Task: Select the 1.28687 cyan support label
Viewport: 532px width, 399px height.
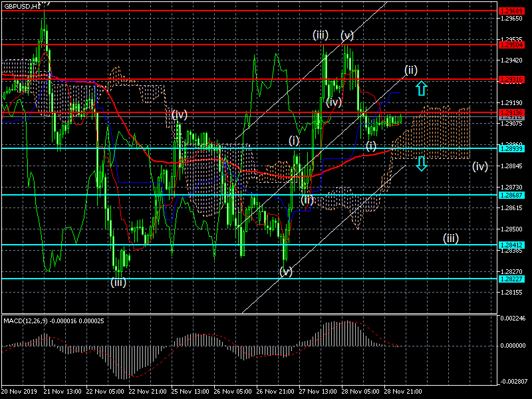Action: point(511,195)
